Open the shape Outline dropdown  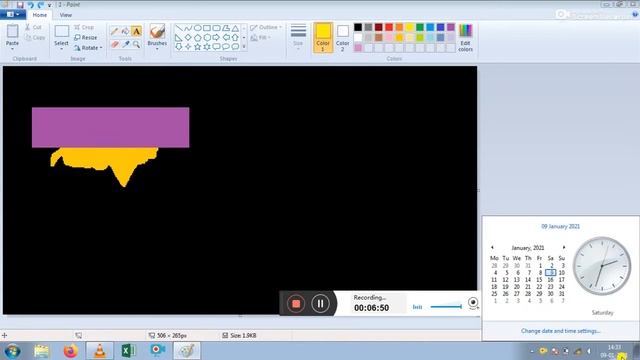(266, 27)
